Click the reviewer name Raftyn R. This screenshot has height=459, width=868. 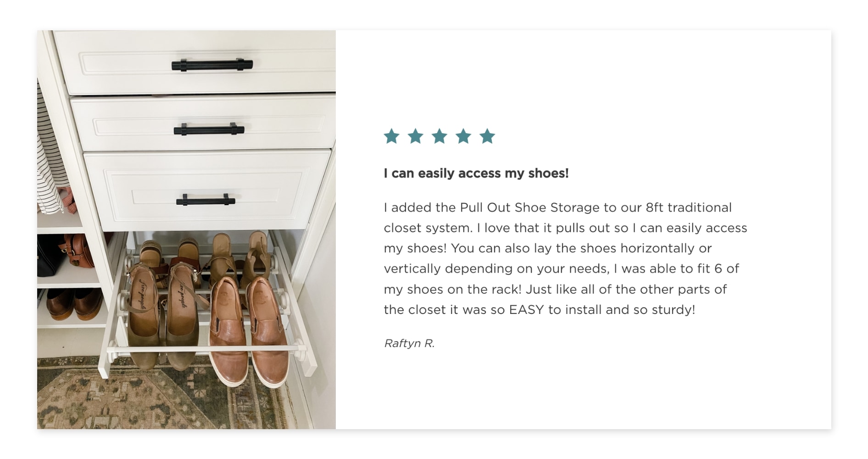click(409, 343)
